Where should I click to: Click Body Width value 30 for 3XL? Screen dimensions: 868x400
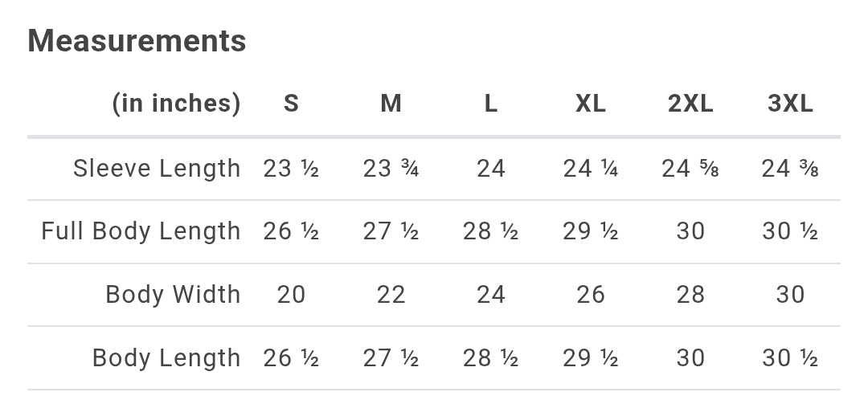(790, 295)
